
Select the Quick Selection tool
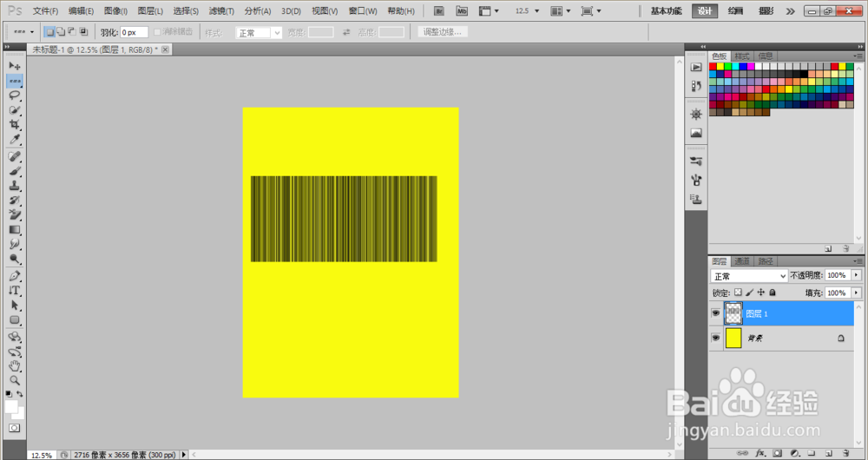(x=15, y=110)
